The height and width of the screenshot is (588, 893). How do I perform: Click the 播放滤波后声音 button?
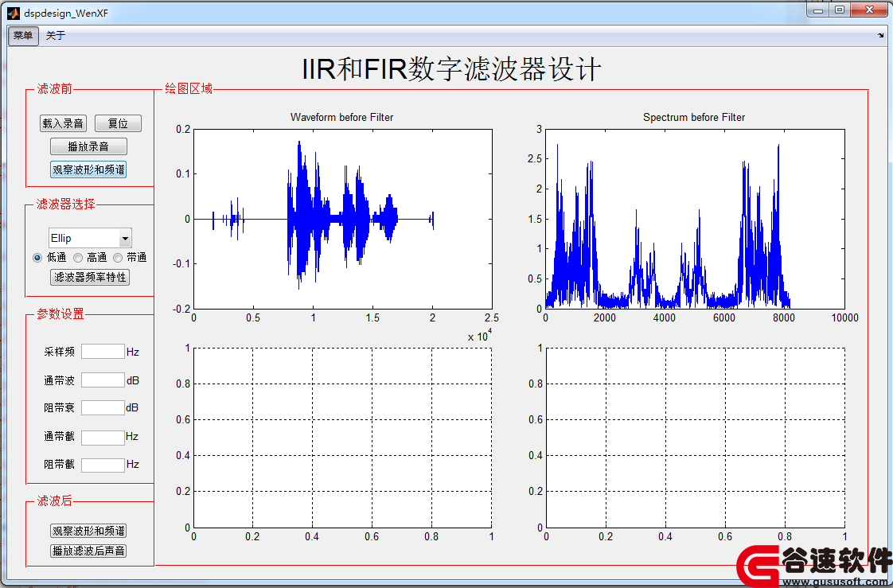88,551
